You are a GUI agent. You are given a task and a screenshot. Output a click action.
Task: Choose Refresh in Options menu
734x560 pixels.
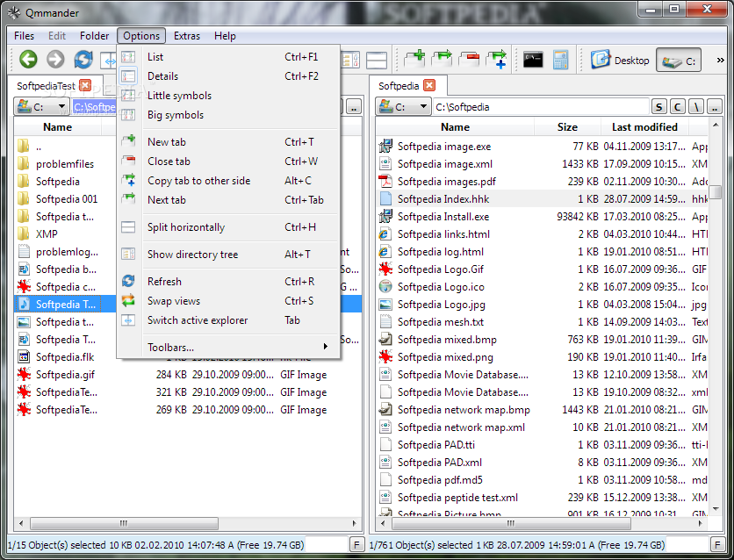click(x=228, y=281)
